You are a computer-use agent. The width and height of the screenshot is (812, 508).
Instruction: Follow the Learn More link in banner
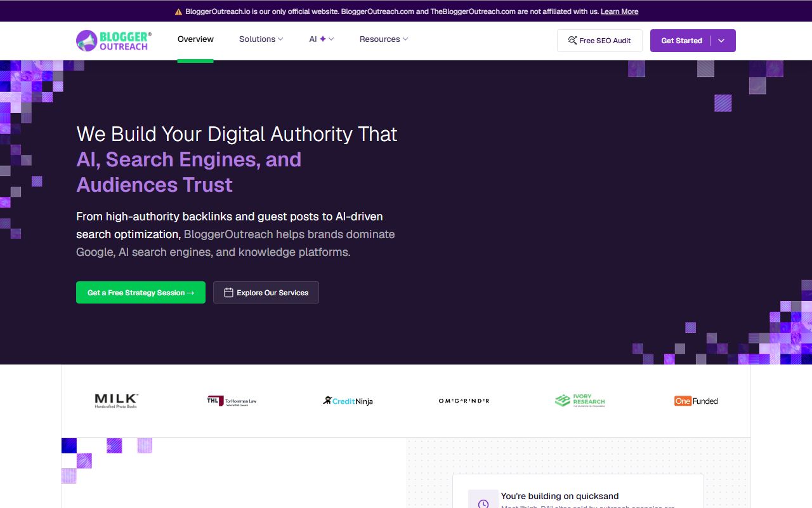(619, 11)
